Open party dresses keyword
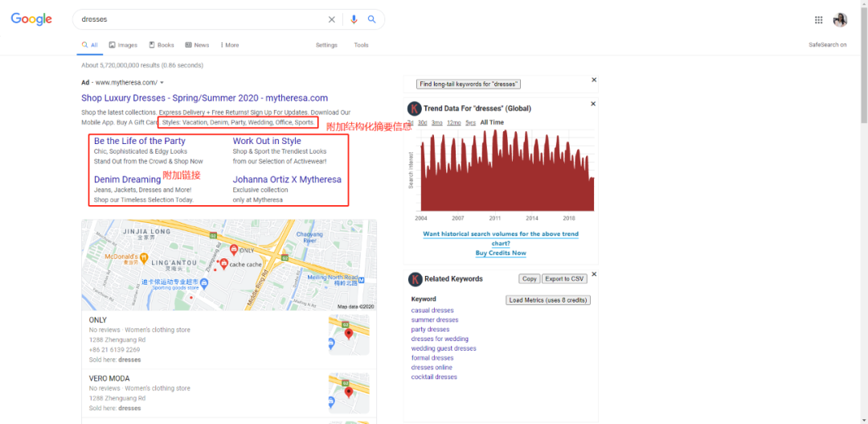Viewport: 868px width, 424px height. pos(430,329)
